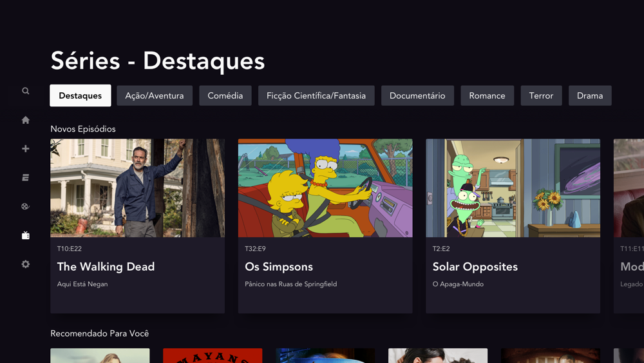Click 'The Walking Dead' title text
The image size is (644, 363).
click(x=106, y=267)
